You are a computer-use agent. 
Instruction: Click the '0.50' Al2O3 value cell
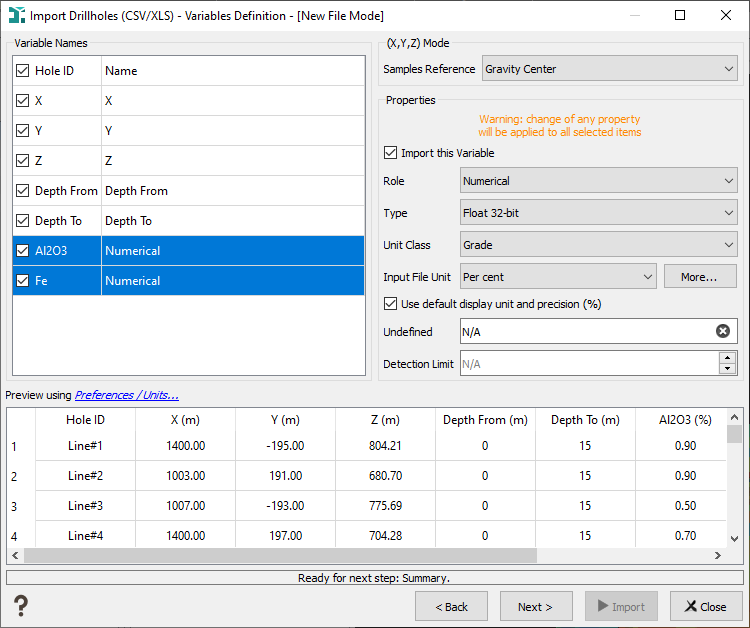click(x=681, y=506)
